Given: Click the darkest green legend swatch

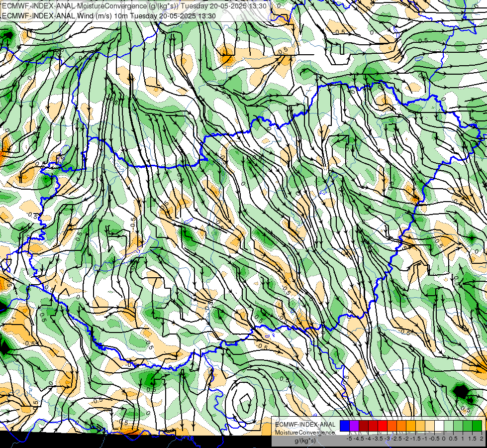Looking at the screenshot, I should (x=477, y=426).
